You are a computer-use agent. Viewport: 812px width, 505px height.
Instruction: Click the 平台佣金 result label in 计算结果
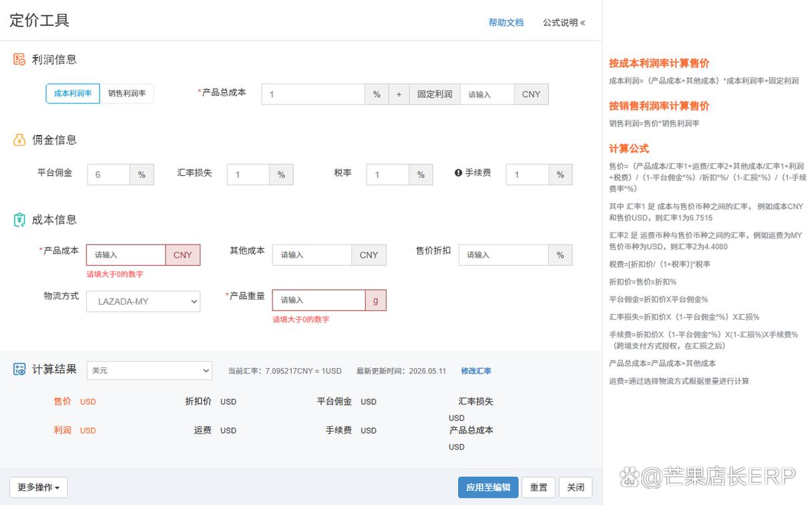(335, 401)
